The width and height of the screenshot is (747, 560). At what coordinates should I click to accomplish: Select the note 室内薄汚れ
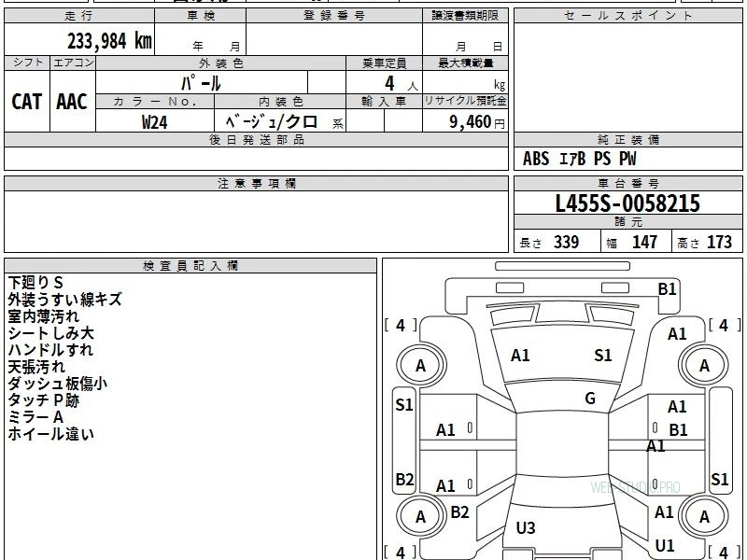43,316
